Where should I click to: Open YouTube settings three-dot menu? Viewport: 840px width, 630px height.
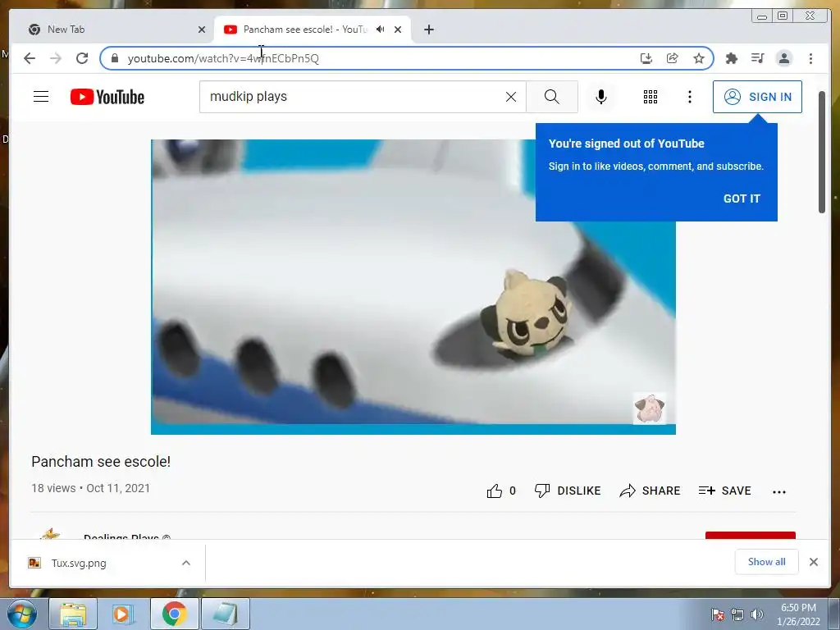pyautogui.click(x=689, y=97)
